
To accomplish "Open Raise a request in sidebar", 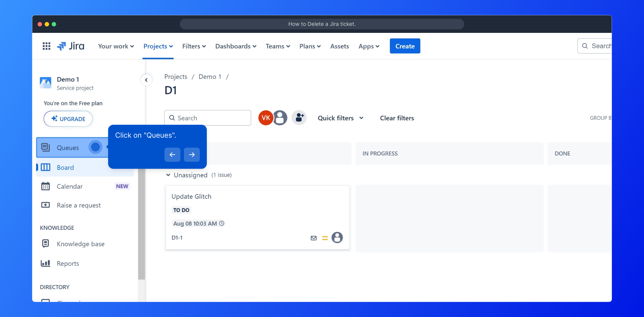I will point(78,205).
